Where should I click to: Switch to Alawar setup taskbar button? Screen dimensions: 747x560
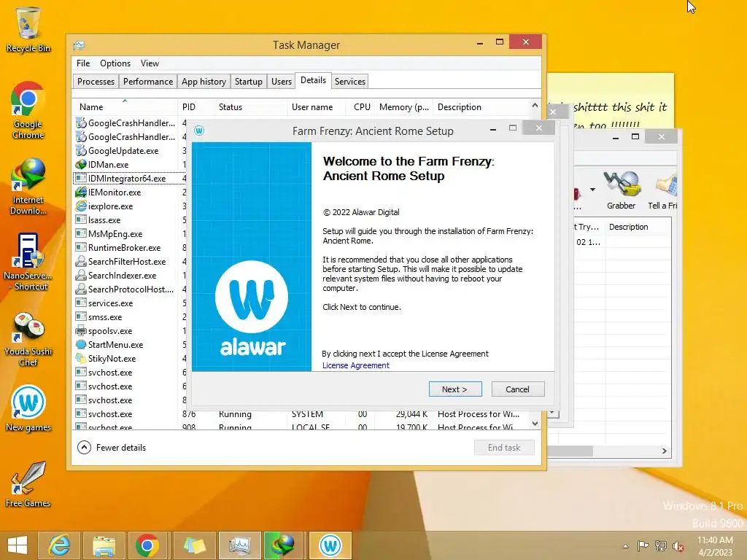(x=330, y=545)
